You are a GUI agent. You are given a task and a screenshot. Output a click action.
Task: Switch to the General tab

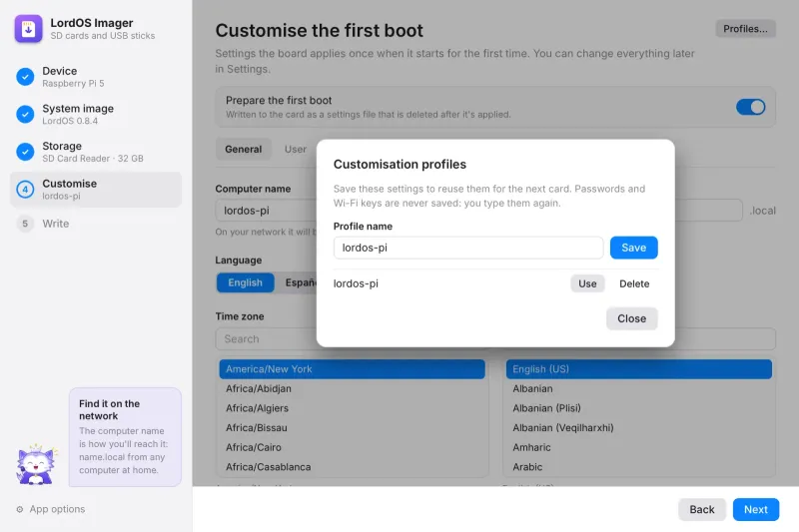[x=243, y=149]
